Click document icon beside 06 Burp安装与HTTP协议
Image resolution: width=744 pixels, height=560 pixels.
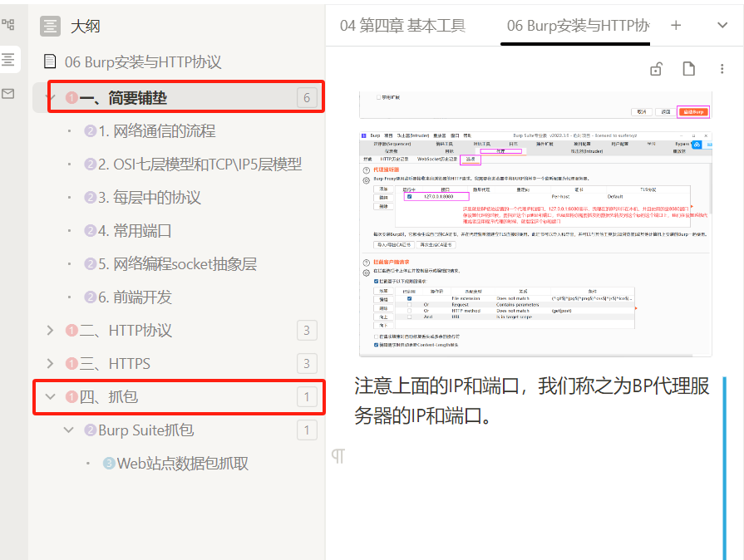(x=50, y=61)
